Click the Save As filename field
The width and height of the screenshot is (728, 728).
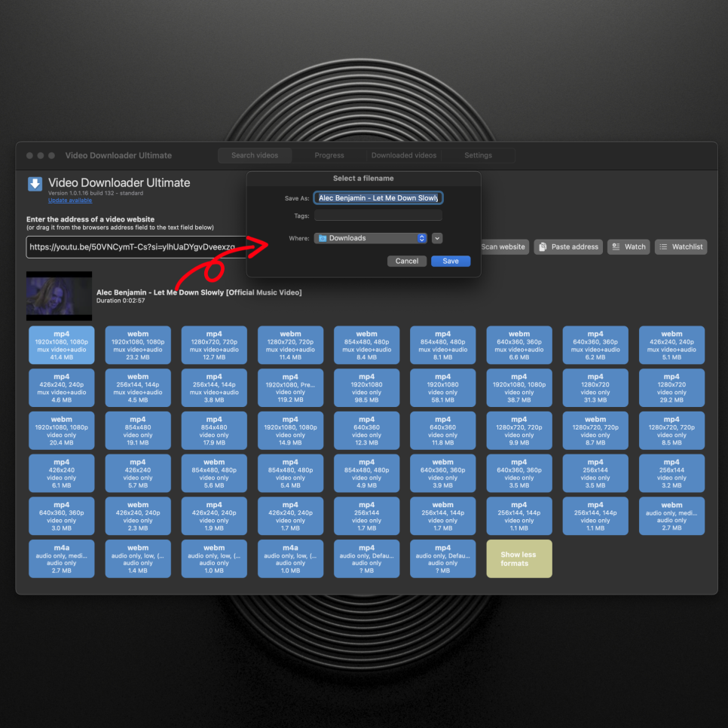378,198
